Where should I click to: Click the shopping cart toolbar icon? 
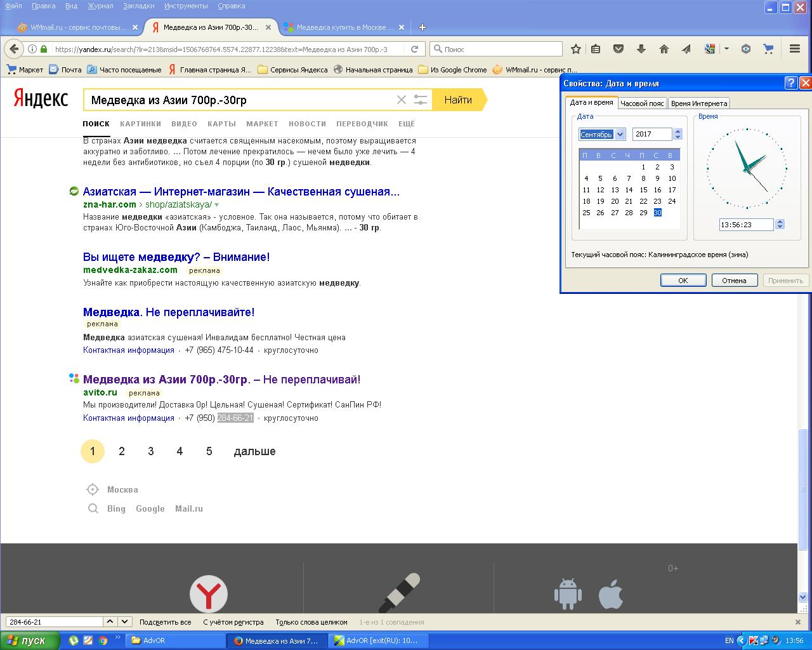[x=768, y=49]
